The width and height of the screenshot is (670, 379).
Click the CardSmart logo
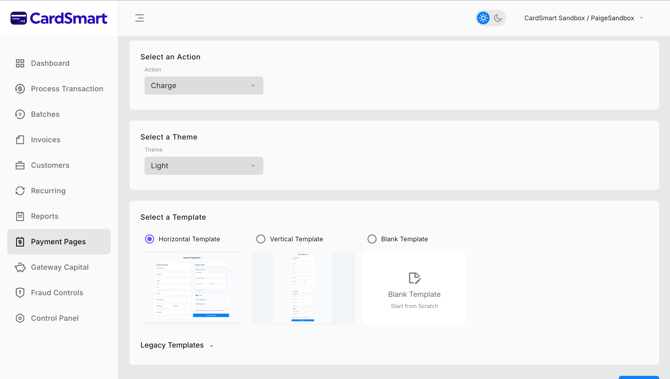tap(59, 18)
